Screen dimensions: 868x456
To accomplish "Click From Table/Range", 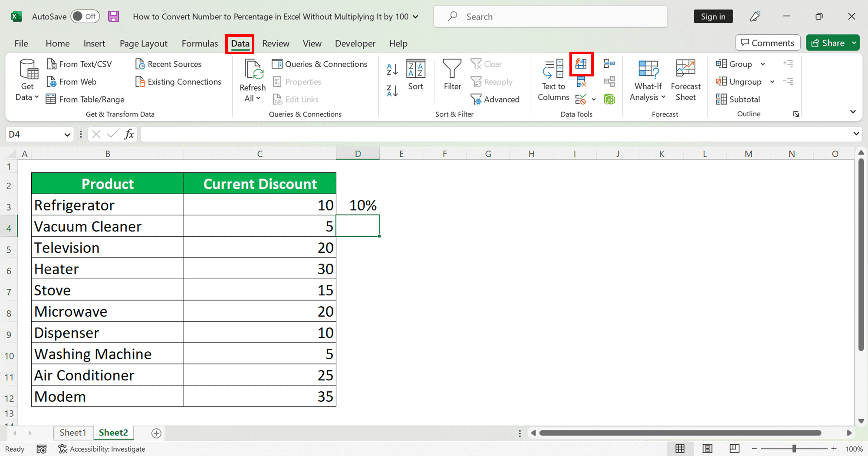I will tap(85, 99).
